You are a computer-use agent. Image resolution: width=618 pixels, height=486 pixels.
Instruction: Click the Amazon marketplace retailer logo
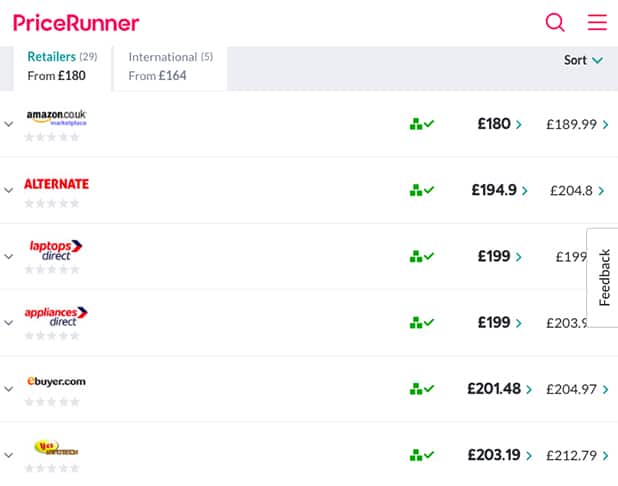(x=56, y=117)
